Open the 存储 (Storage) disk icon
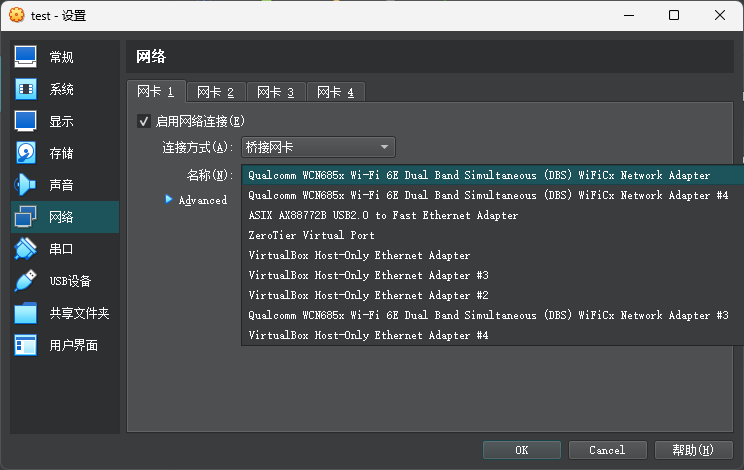 [x=26, y=153]
